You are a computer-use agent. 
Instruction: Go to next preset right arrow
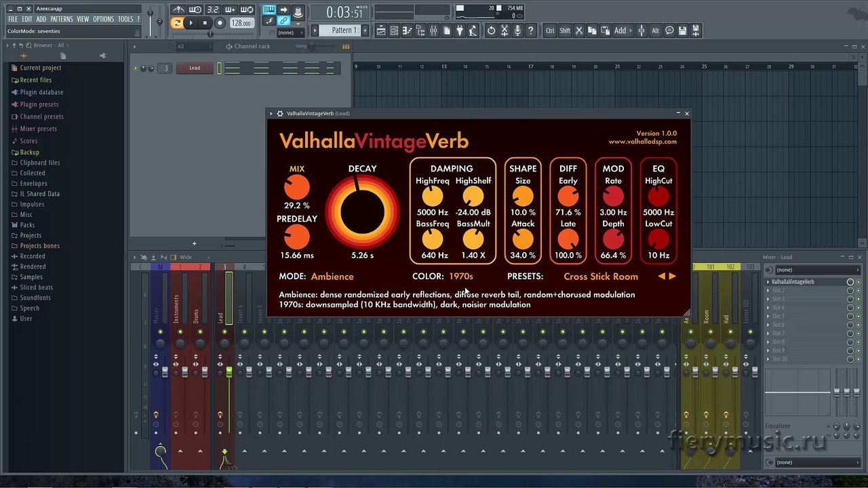pos(673,277)
